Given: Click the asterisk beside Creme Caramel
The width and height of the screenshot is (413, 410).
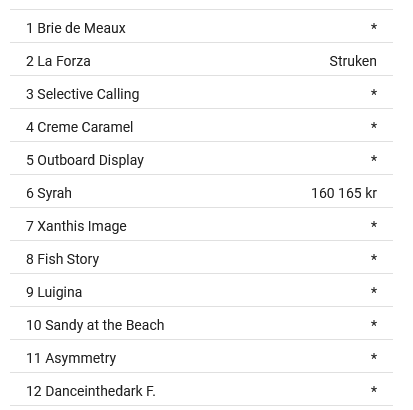Looking at the screenshot, I should (x=374, y=125).
